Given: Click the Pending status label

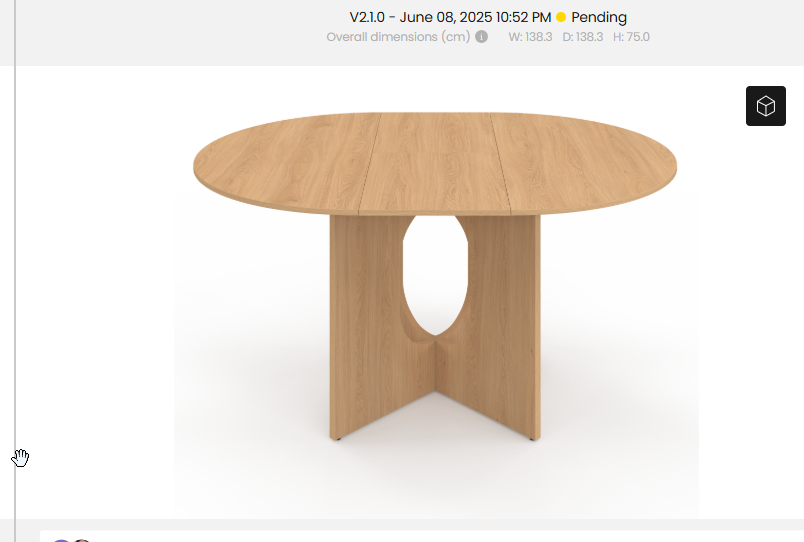Looking at the screenshot, I should (x=599, y=17).
